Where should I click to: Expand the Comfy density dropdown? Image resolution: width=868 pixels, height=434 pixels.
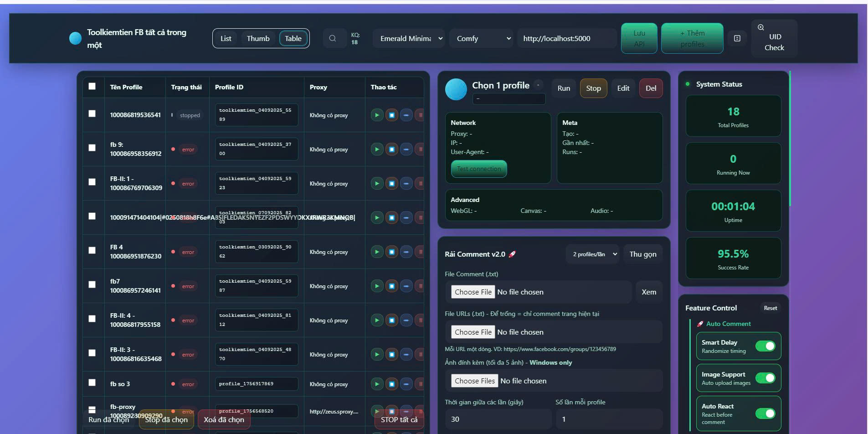[482, 38]
